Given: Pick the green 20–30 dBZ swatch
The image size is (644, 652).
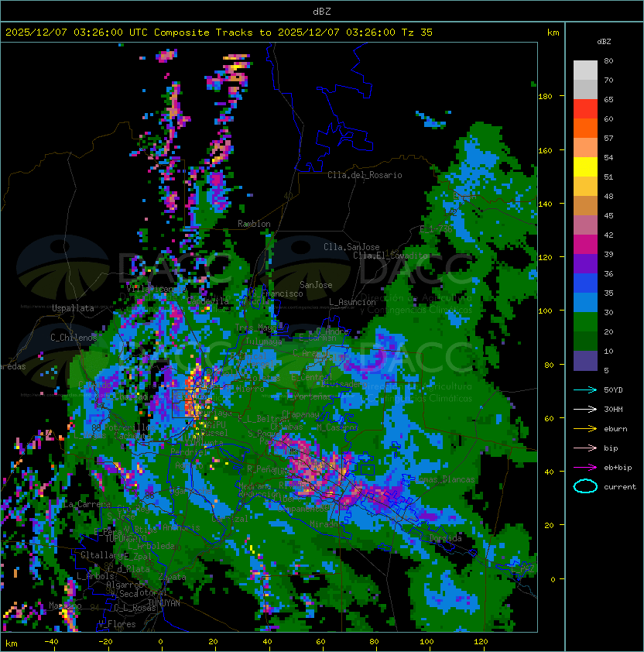Looking at the screenshot, I should 585,322.
